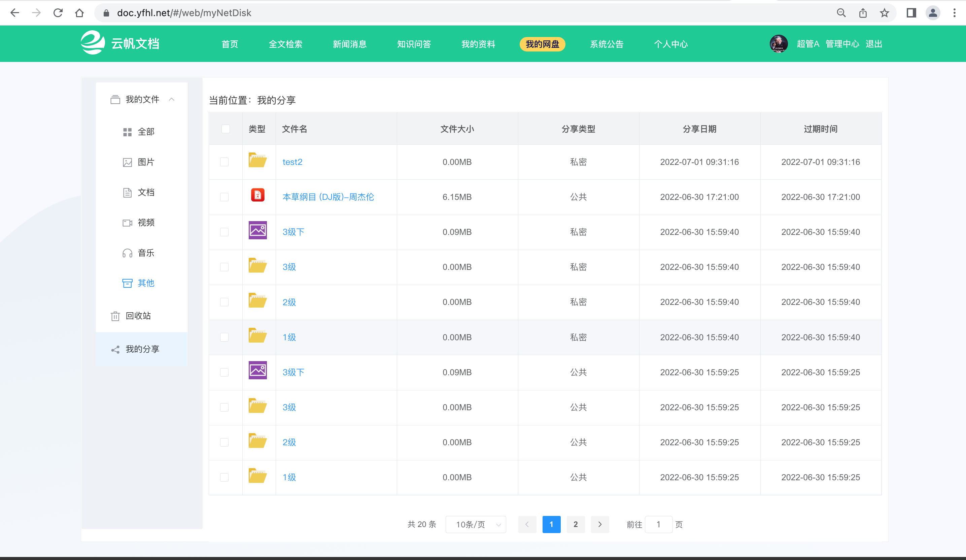966x560 pixels.
Task: Check the box for private 3级 row
Action: coord(224,267)
